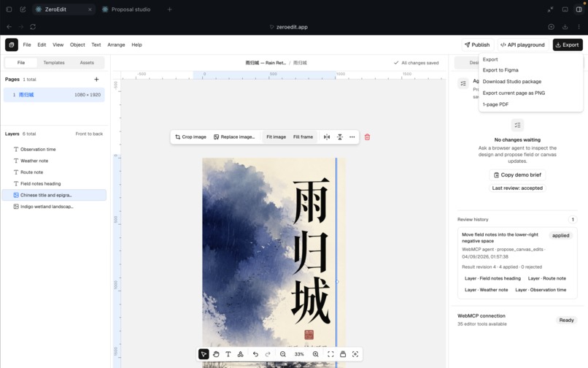Select the Route note layer

click(x=55, y=172)
